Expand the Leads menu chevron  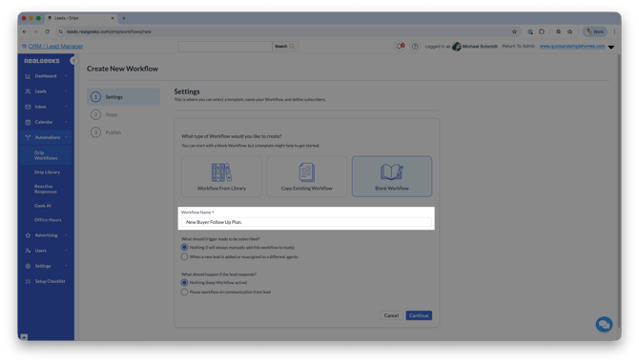click(x=66, y=91)
